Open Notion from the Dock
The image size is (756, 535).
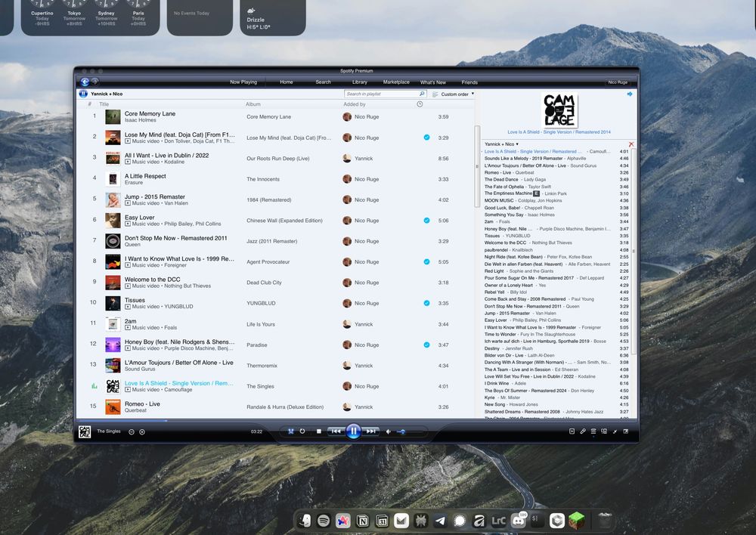pos(363,521)
